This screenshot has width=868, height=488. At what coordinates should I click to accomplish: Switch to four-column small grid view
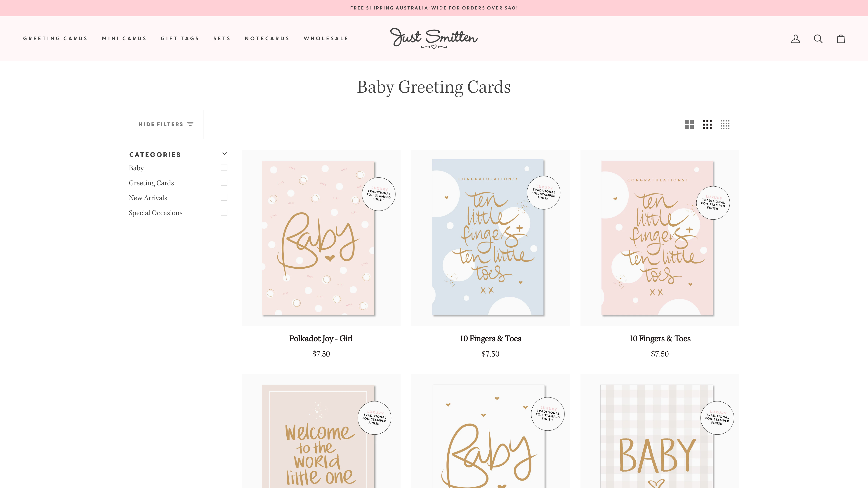pos(725,125)
